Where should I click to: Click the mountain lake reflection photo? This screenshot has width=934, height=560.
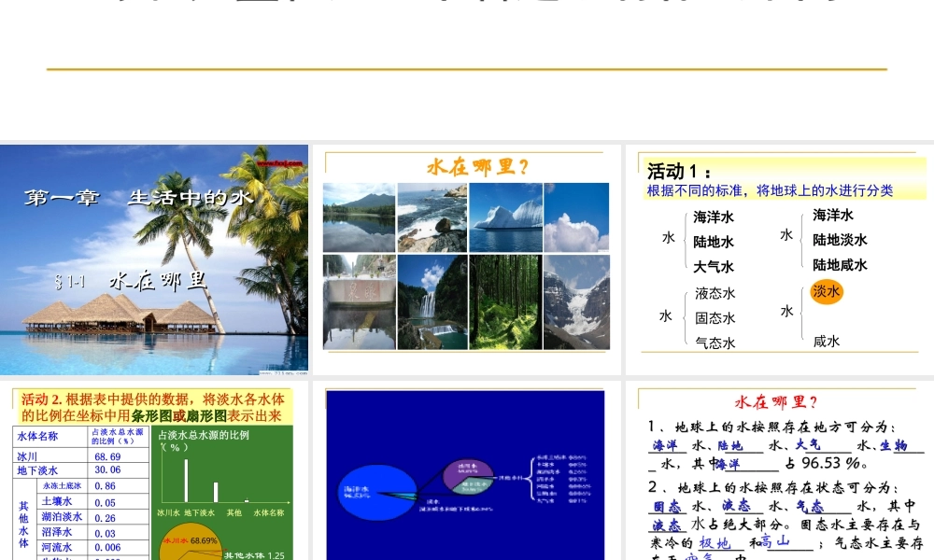[360, 217]
